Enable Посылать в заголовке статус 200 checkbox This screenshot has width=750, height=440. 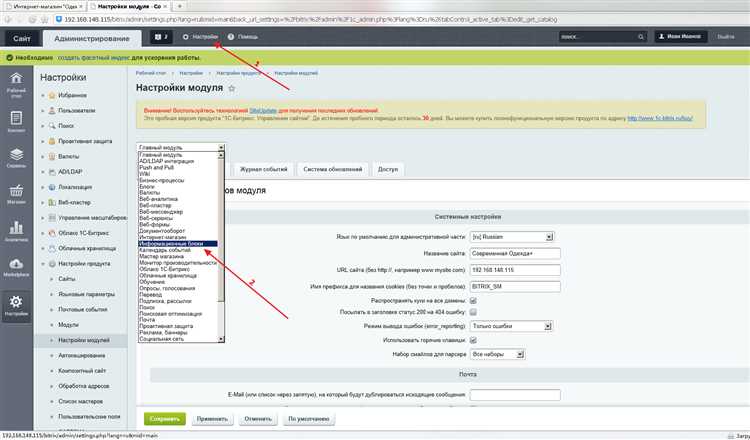(x=473, y=312)
